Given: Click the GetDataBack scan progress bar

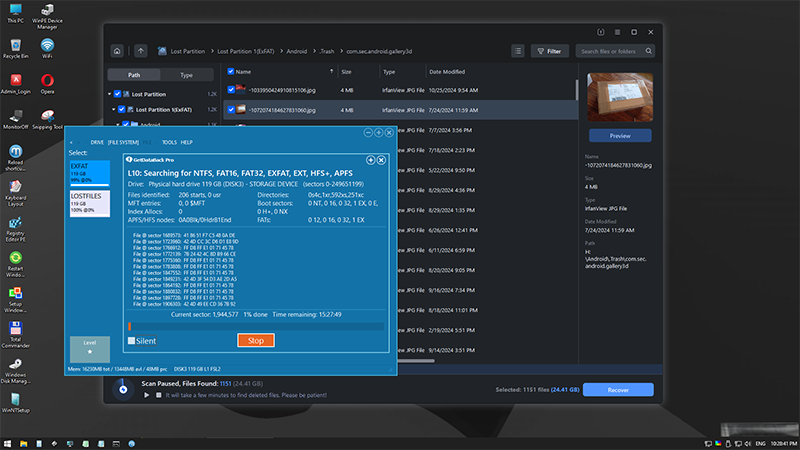Looking at the screenshot, I should coord(255,326).
